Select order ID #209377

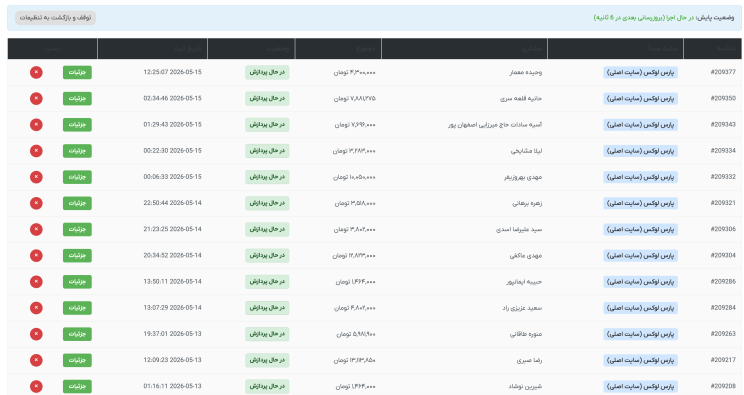723,72
